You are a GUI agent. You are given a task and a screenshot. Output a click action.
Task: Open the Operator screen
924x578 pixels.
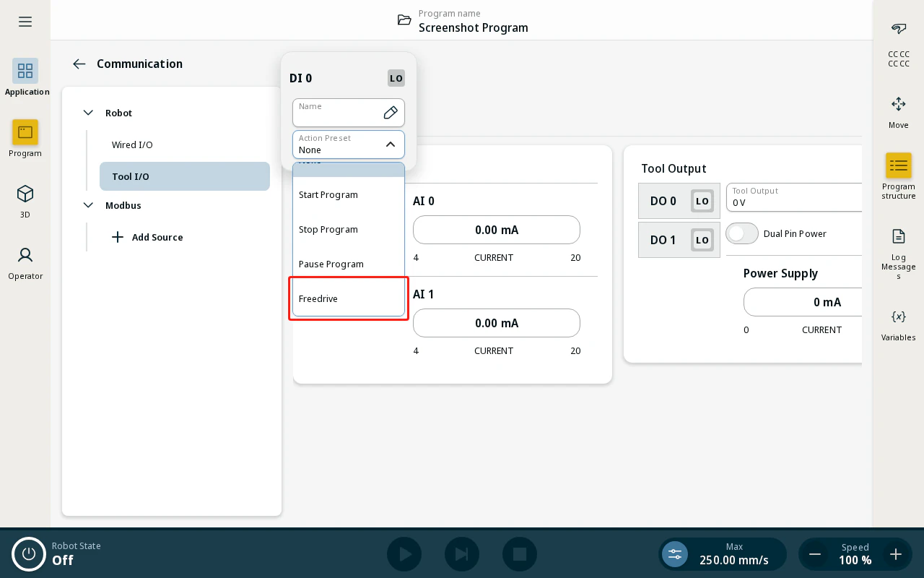(x=25, y=262)
